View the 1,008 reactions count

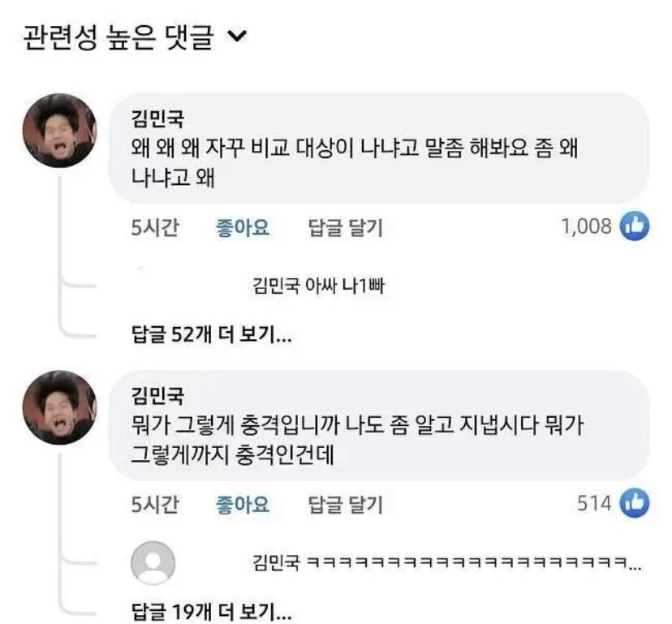click(586, 226)
